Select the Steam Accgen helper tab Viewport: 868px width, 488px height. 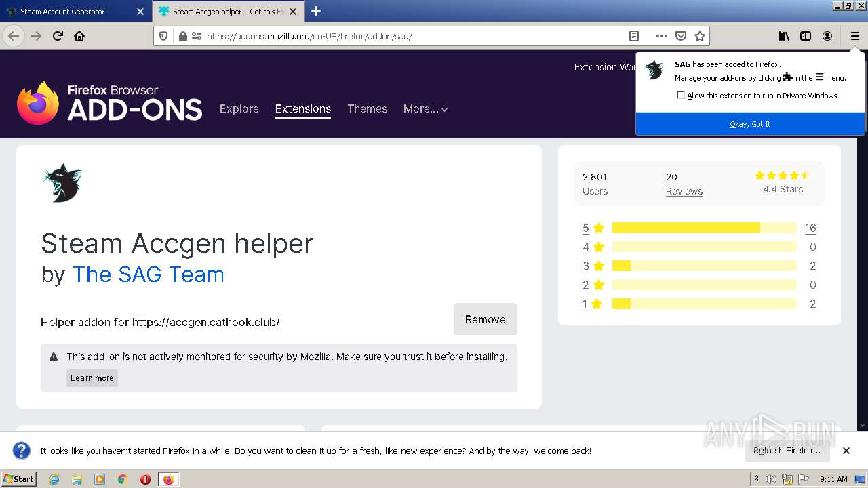(x=229, y=12)
